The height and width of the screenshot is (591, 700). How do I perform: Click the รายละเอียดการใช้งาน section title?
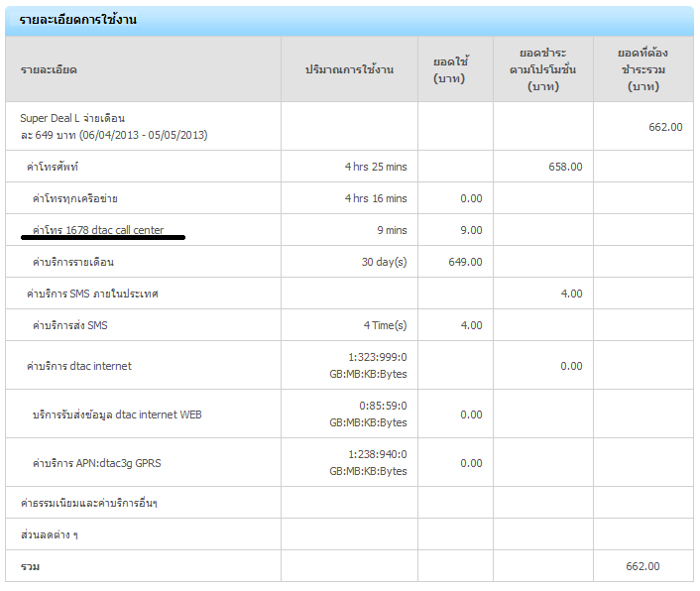coord(78,20)
